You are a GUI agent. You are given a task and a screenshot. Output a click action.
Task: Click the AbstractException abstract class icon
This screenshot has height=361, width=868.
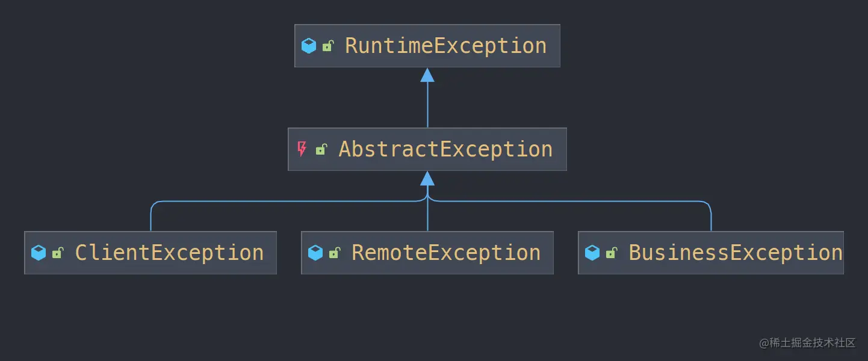302,149
